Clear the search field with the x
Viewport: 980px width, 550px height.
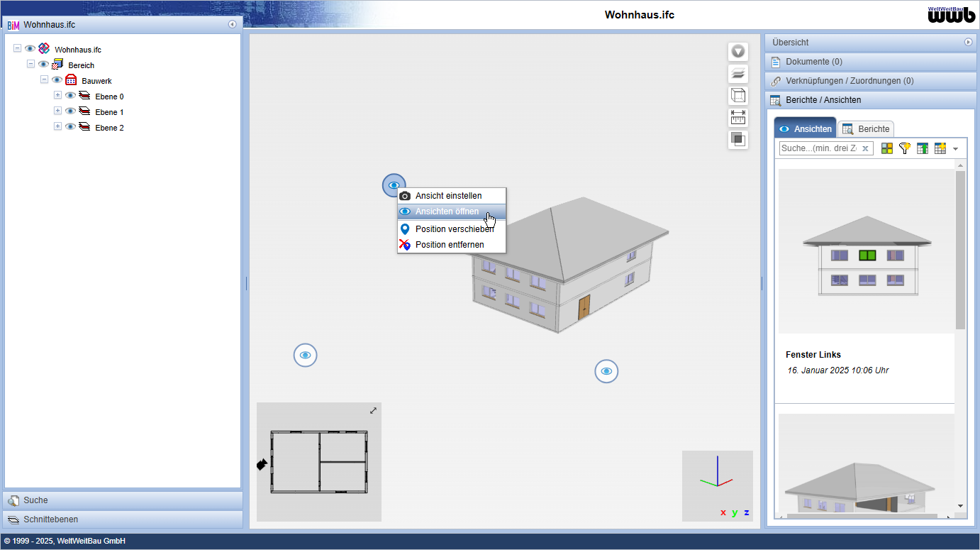865,148
